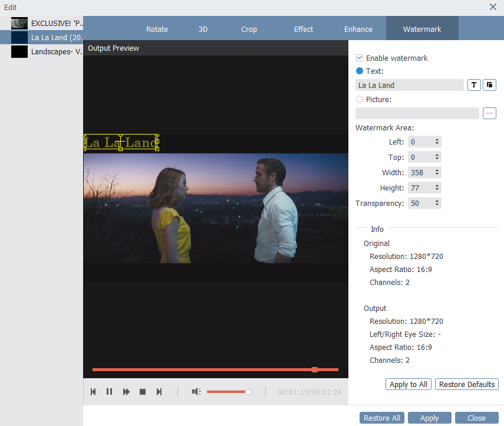Screen dimensions: 504x426
Task: Click the video progress bar handle
Action: click(x=315, y=369)
